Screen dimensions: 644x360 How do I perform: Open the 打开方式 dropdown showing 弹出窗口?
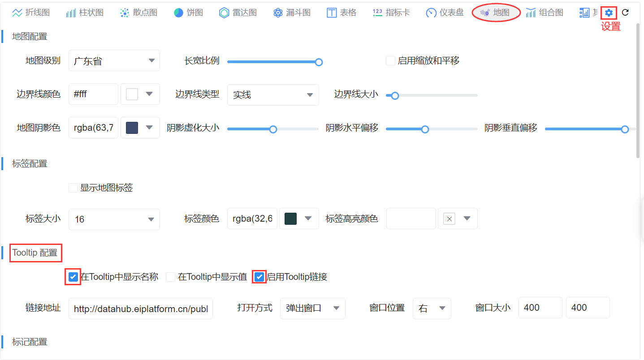(312, 308)
